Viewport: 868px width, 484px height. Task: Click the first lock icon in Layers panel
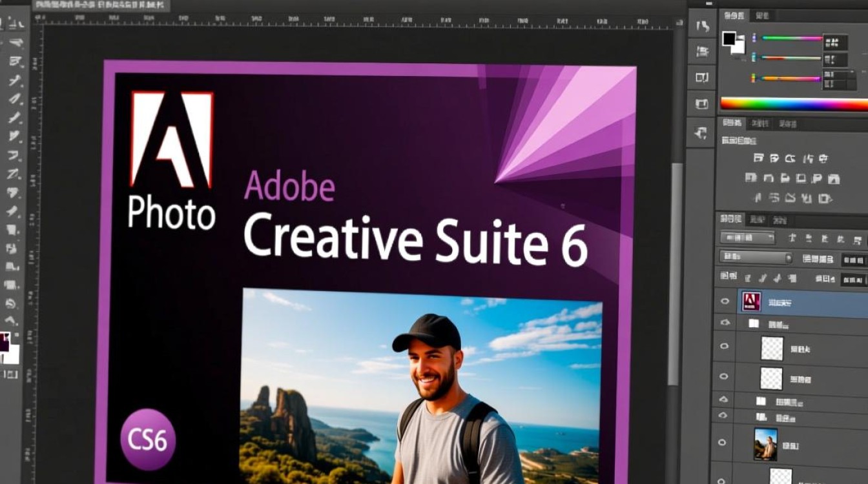(747, 278)
